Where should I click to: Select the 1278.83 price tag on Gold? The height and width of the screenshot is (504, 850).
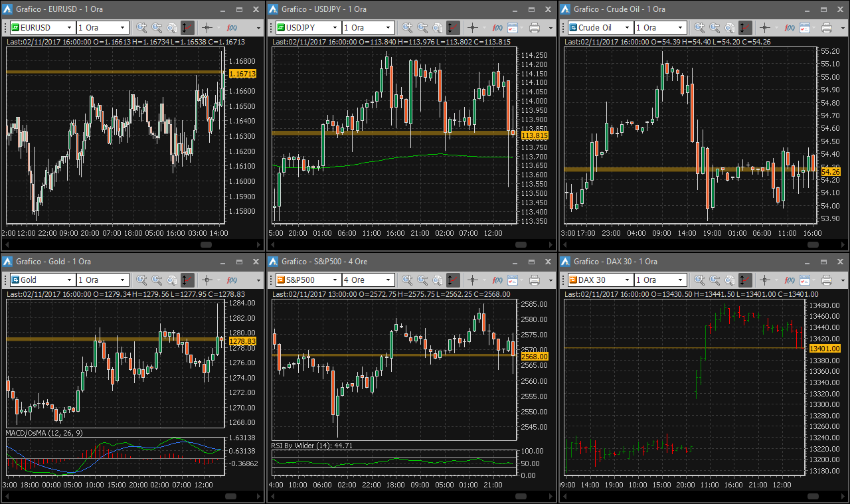tap(242, 341)
